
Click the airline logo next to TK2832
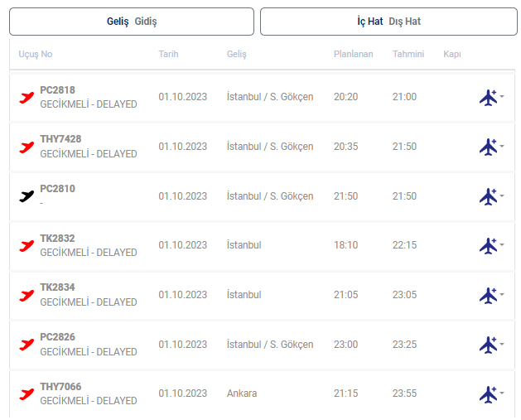[x=27, y=245]
